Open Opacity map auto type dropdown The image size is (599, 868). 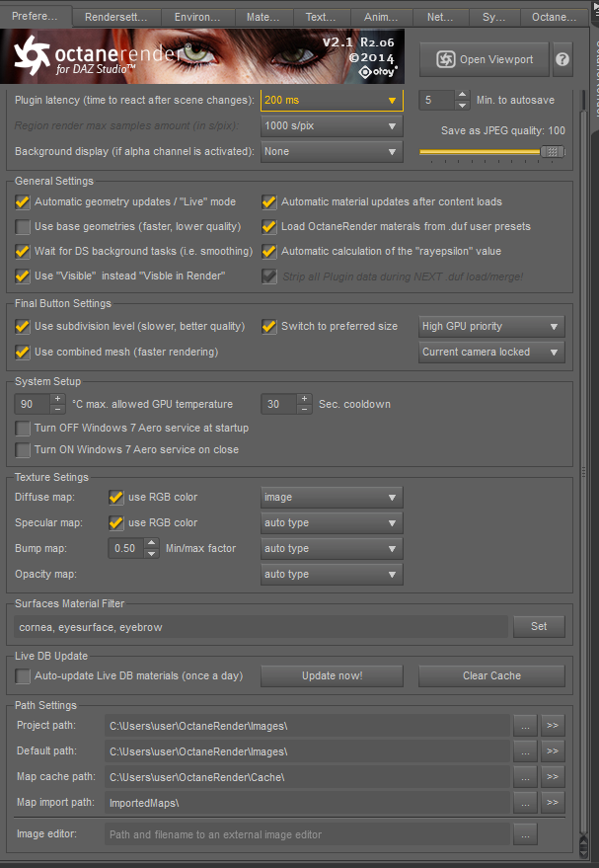pyautogui.click(x=332, y=574)
